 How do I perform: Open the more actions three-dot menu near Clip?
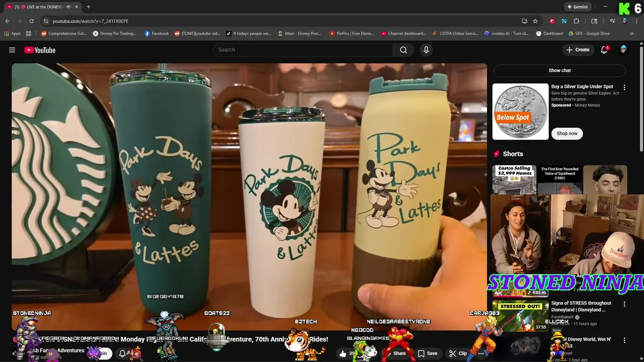[x=480, y=353]
